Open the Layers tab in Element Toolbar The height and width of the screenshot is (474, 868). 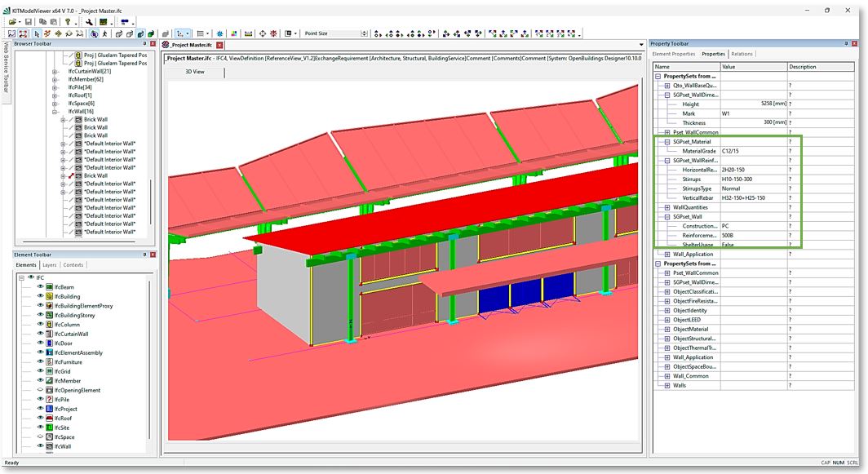(x=50, y=265)
